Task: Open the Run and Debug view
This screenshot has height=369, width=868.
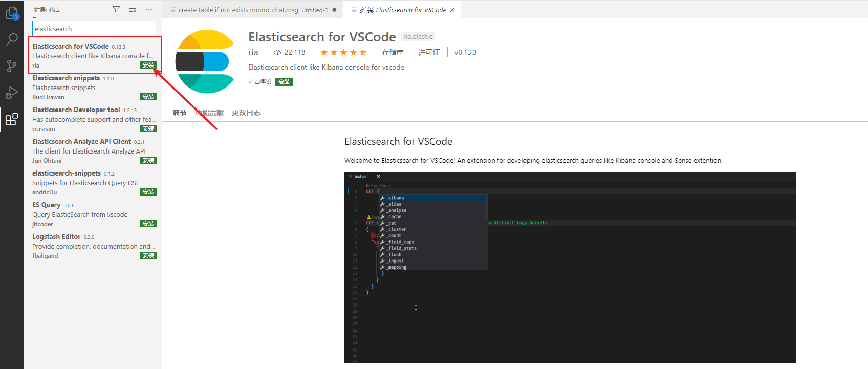Action: [x=12, y=93]
